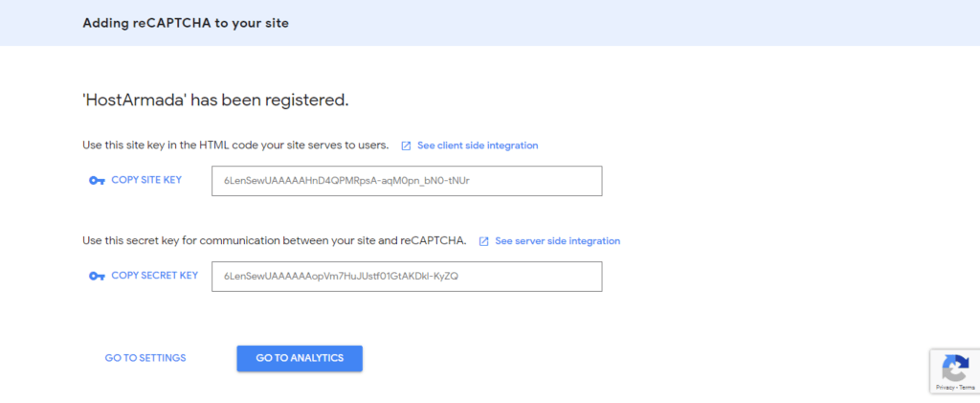
Task: Open the Privacy link in reCAPTCHA badge
Action: coord(944,388)
